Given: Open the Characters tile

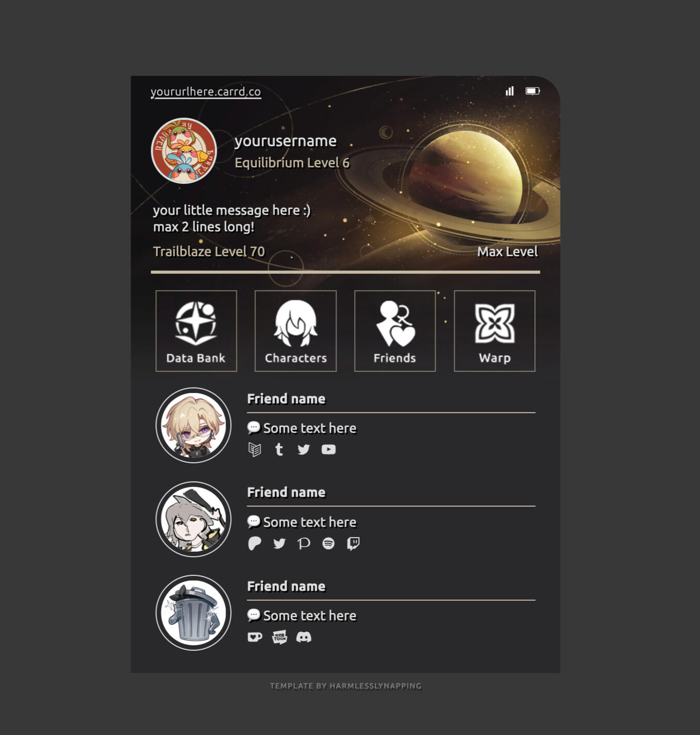Looking at the screenshot, I should [296, 331].
